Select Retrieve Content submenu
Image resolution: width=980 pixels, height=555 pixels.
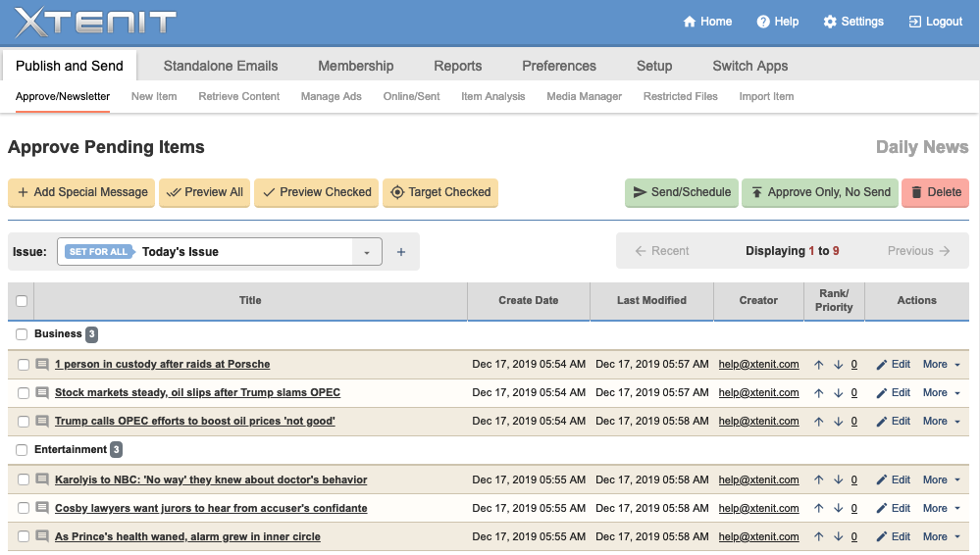tap(238, 96)
